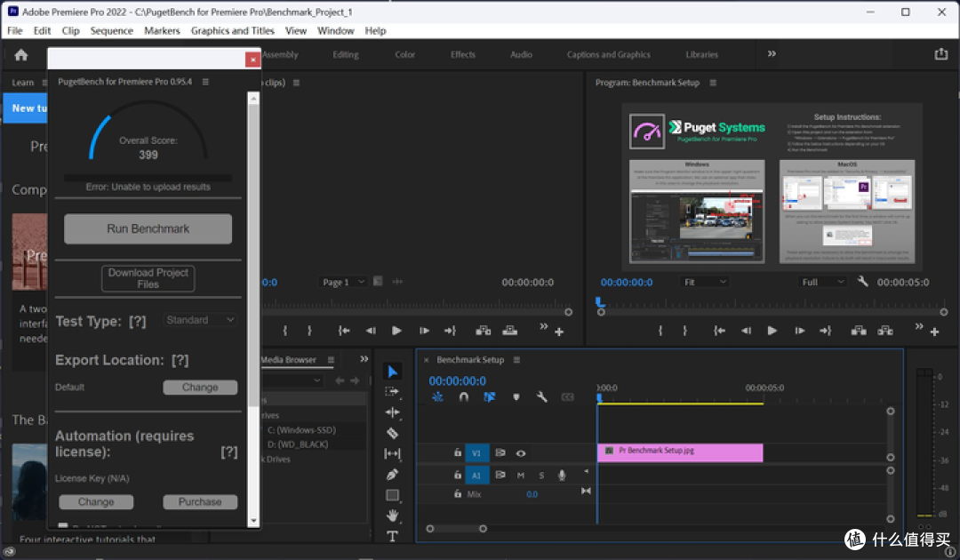Screen dimensions: 960x560
Task: Toggle V1 sync lock
Action: click(500, 453)
